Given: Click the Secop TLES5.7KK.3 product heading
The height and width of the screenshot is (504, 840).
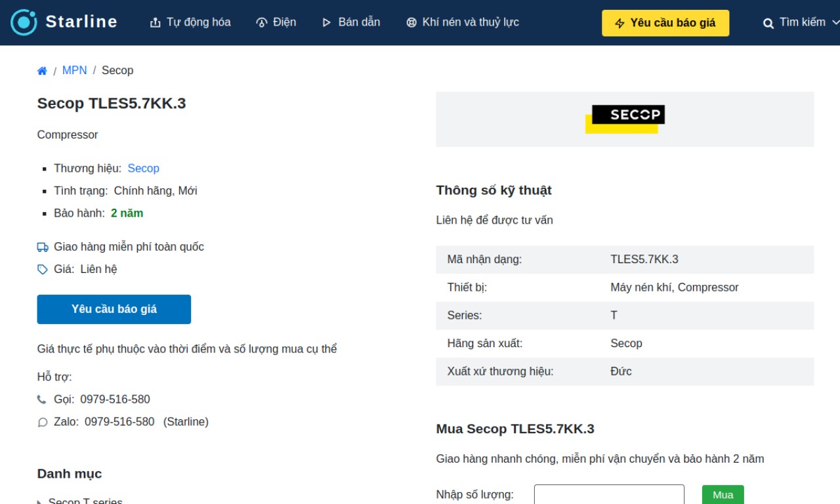Looking at the screenshot, I should click(112, 104).
